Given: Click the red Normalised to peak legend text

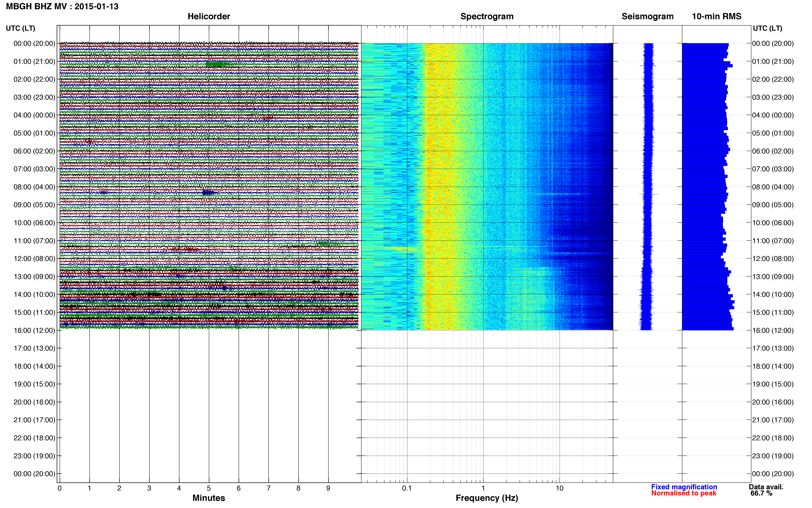Looking at the screenshot, I should [684, 494].
